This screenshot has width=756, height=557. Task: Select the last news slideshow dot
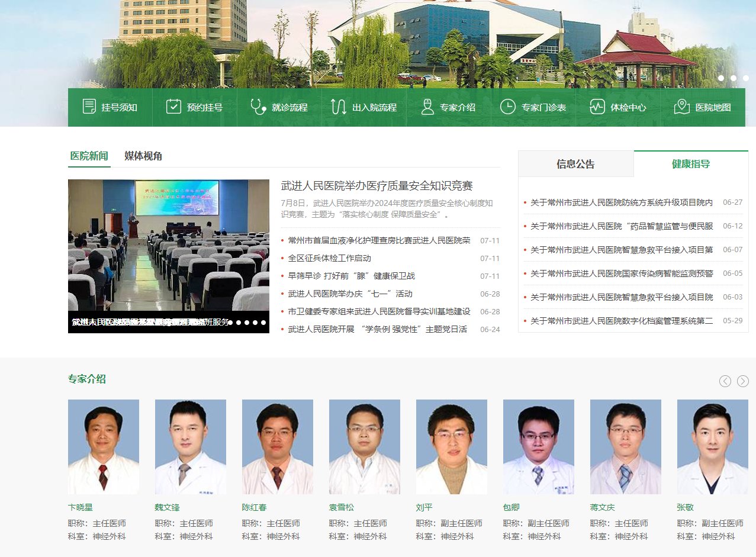pyautogui.click(x=263, y=323)
